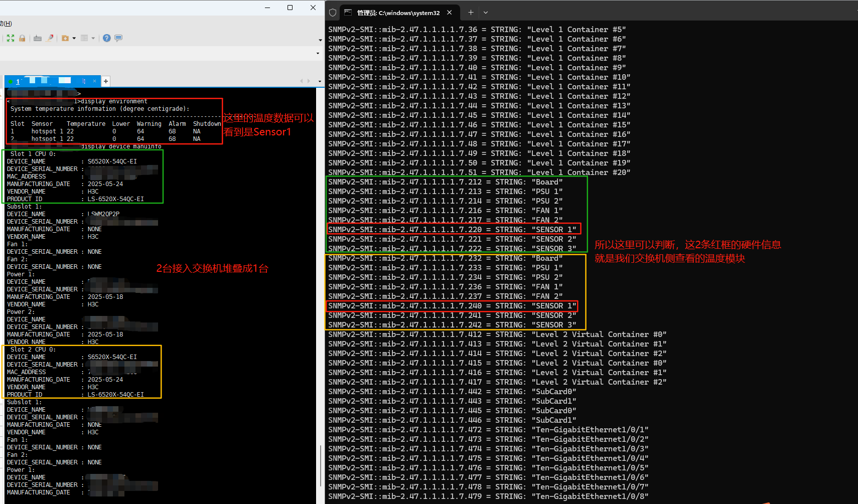Click the left terminal vertical scrollbar thumb
The width and height of the screenshot is (858, 504).
tap(321, 465)
